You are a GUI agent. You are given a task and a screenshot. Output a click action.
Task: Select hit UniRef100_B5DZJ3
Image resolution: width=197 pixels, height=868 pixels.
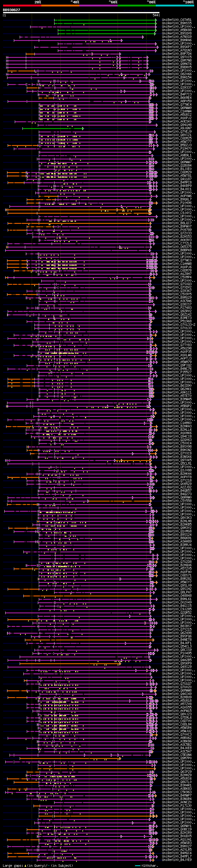[177, 145]
